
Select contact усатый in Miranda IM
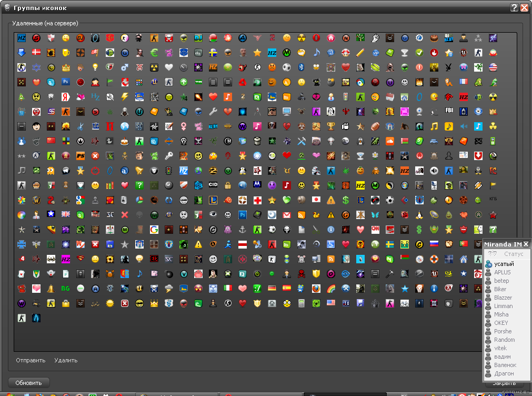(504, 264)
